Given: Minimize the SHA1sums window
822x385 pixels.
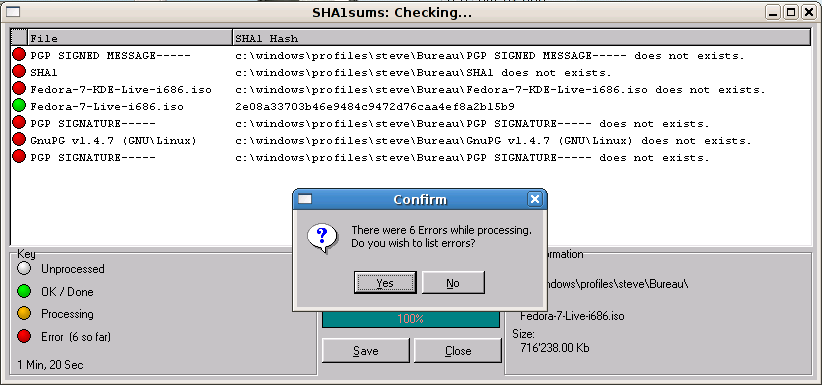Looking at the screenshot, I should (x=773, y=12).
